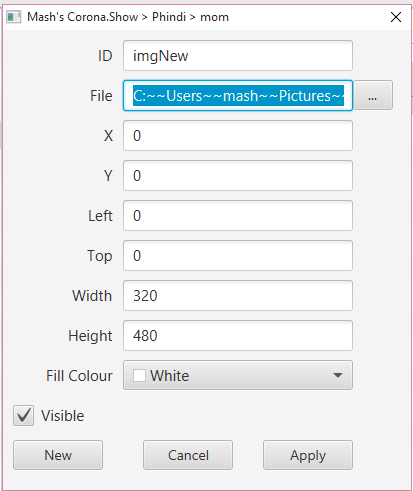Select the White colour swatch preview
Viewport: 413px width, 491px height.
click(139, 376)
